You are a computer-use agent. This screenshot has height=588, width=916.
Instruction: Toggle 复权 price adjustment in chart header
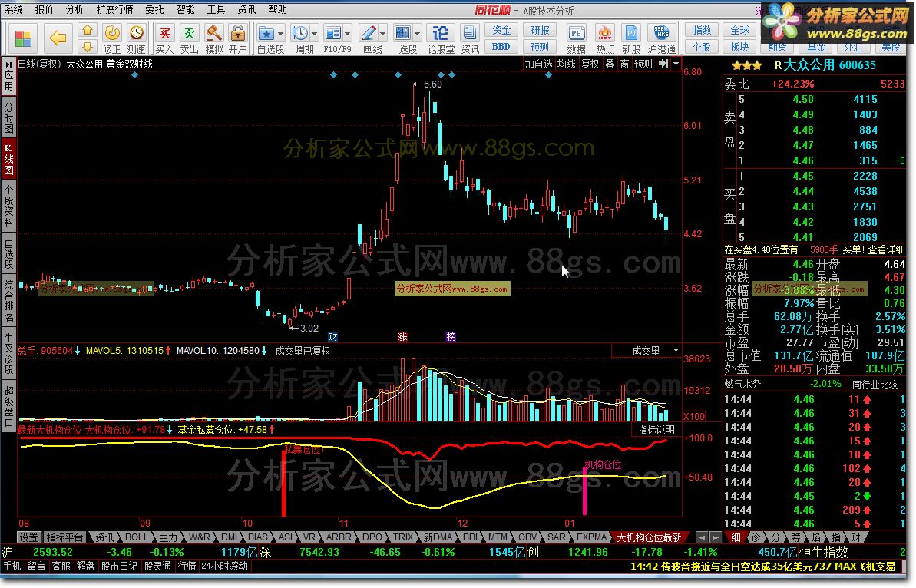590,64
